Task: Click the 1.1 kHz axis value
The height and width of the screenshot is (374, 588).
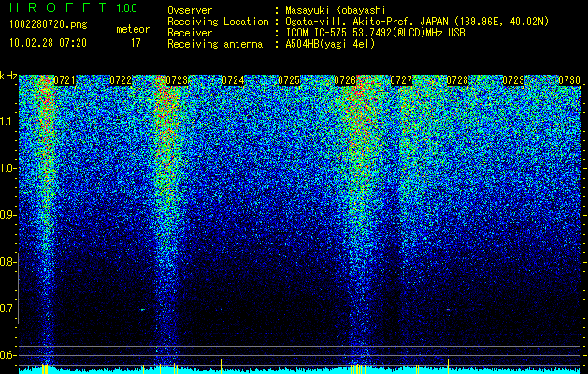Action: 7,122
